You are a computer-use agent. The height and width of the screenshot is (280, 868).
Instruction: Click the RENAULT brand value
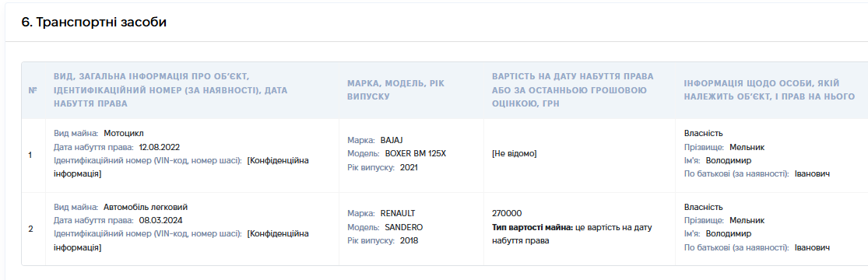pyautogui.click(x=398, y=214)
